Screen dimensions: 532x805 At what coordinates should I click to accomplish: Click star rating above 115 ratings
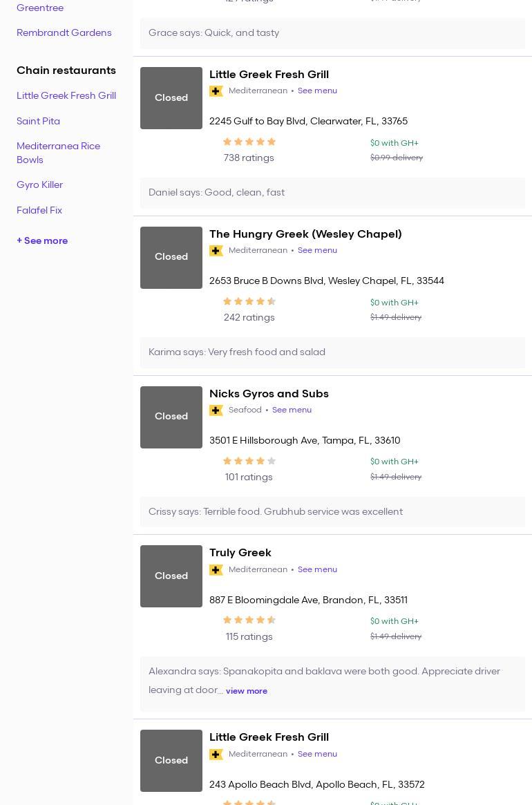click(249, 621)
